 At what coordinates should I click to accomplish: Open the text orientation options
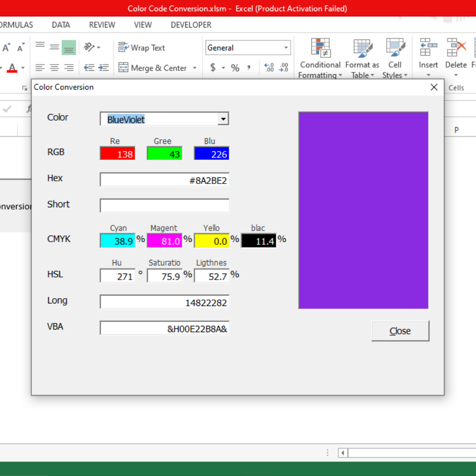92,48
